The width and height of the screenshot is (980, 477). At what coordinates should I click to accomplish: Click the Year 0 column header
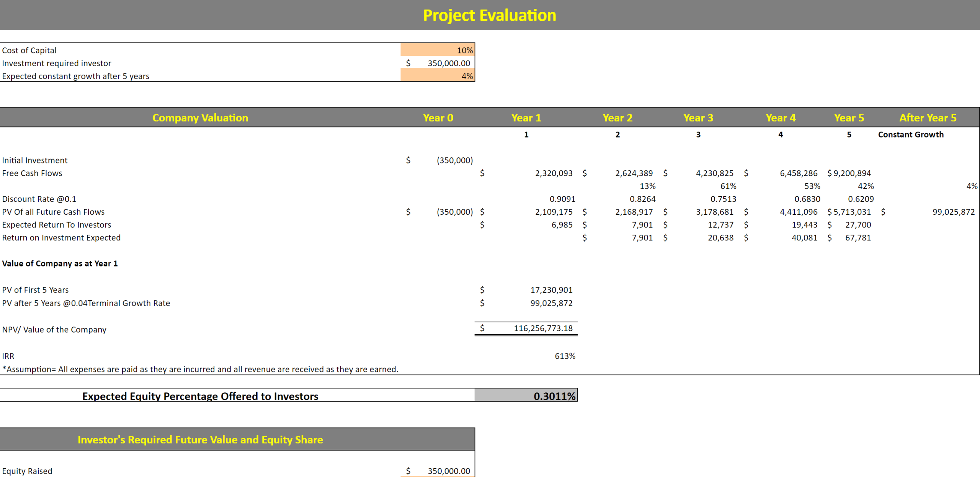(x=438, y=118)
